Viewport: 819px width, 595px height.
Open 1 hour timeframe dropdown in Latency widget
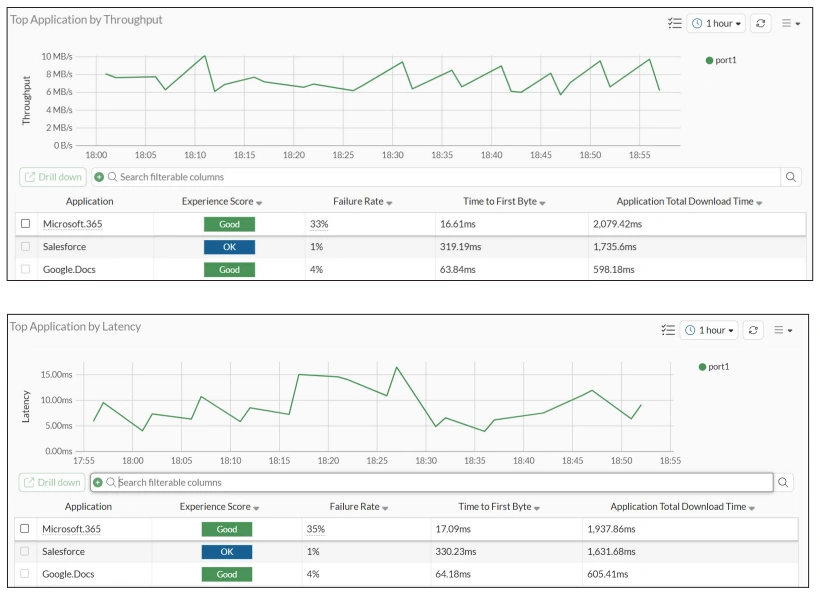point(710,330)
